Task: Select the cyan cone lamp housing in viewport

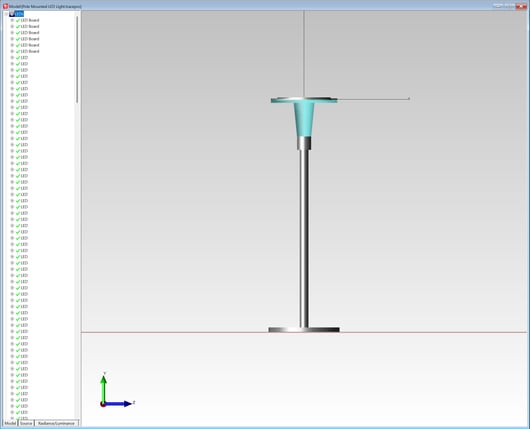Action: point(304,119)
